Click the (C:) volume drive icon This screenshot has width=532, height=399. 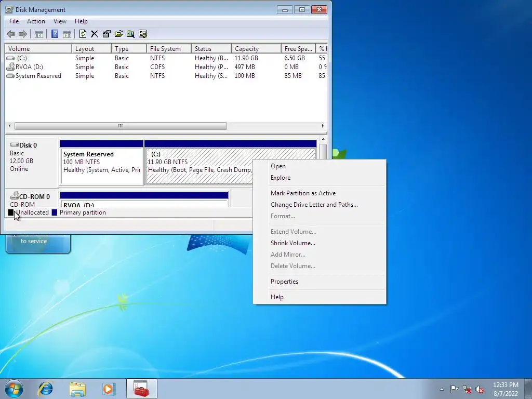click(x=10, y=58)
